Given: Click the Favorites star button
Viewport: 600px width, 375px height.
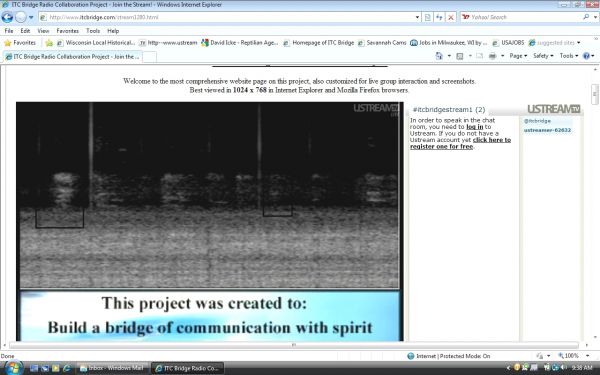Looking at the screenshot, I should pyautogui.click(x=20, y=43).
